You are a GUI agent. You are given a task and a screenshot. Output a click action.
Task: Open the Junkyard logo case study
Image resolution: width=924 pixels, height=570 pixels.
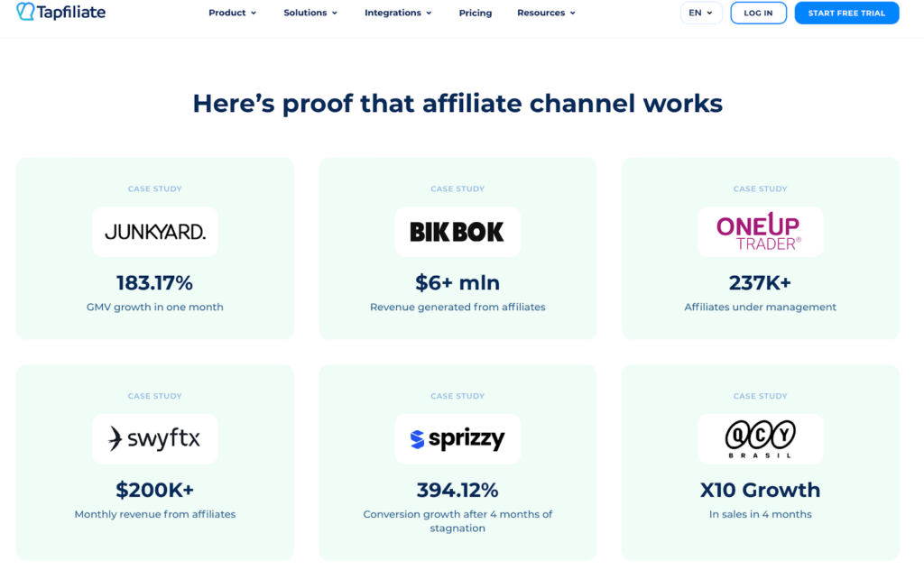pyautogui.click(x=155, y=232)
